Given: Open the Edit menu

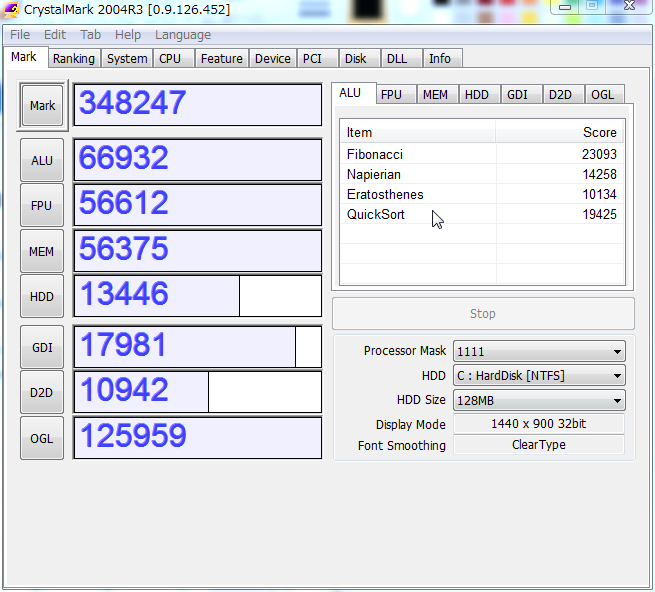Looking at the screenshot, I should (x=55, y=34).
